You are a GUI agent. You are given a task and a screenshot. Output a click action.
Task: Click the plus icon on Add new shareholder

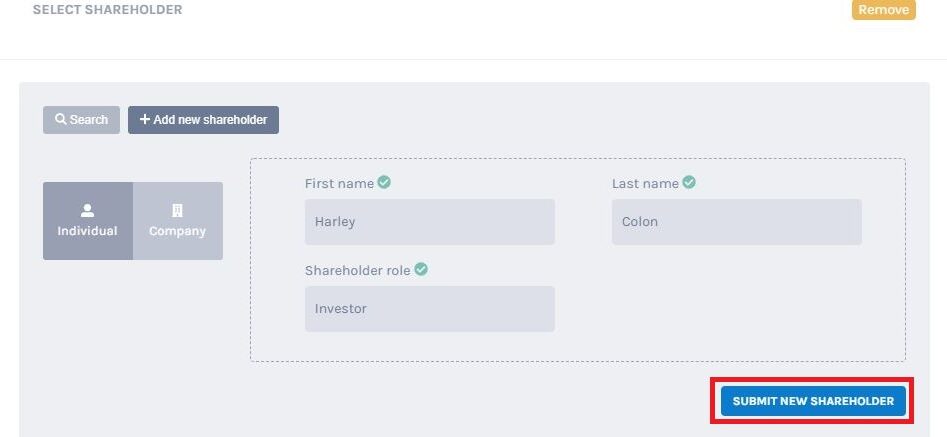pyautogui.click(x=145, y=120)
